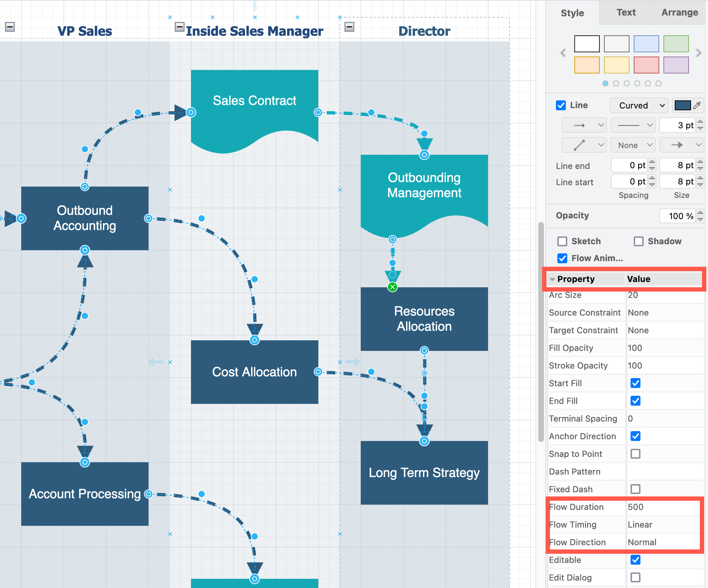Collapse the Director lane
708x588 pixels.
349,26
